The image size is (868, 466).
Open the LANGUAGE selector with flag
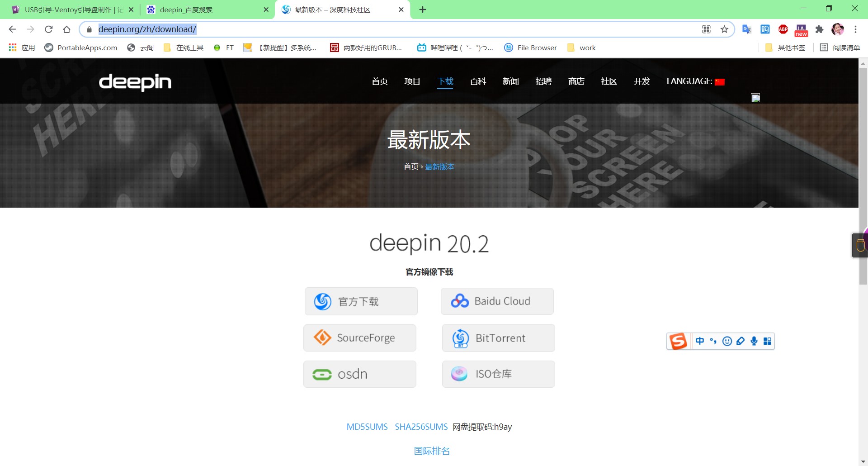[x=695, y=81]
